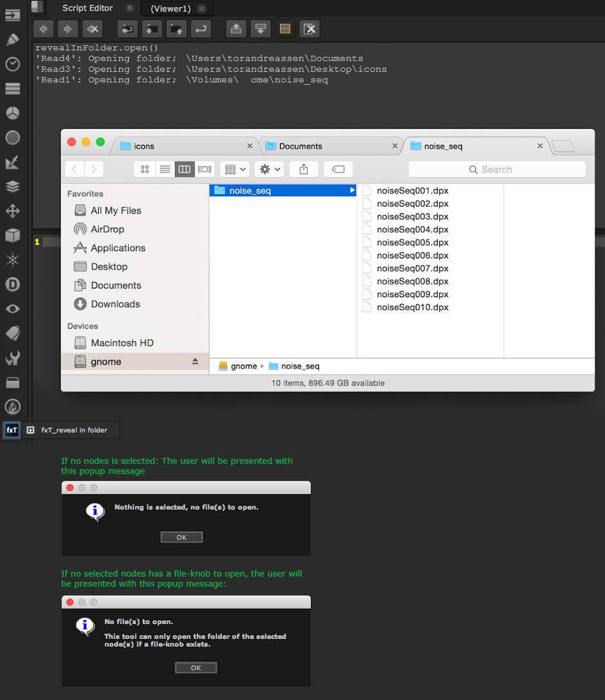
Task: Switch Finder to list view
Action: click(165, 169)
